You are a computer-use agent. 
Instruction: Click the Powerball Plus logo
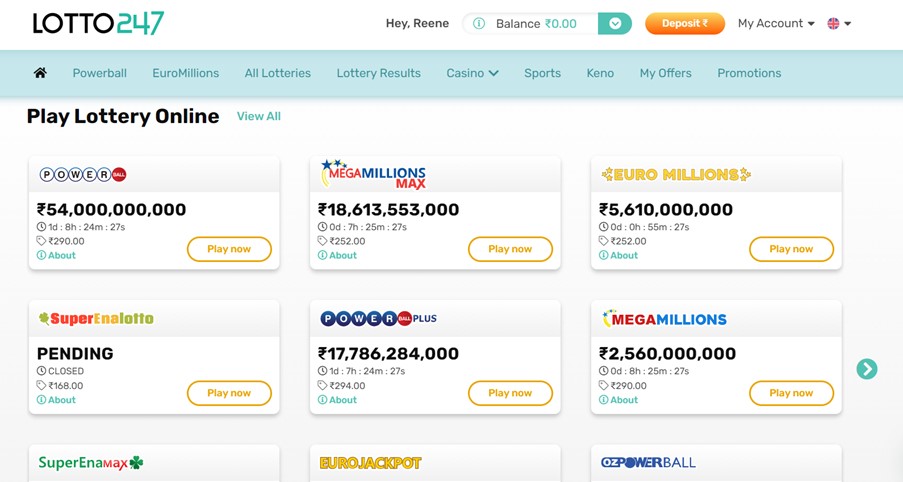[x=378, y=318]
